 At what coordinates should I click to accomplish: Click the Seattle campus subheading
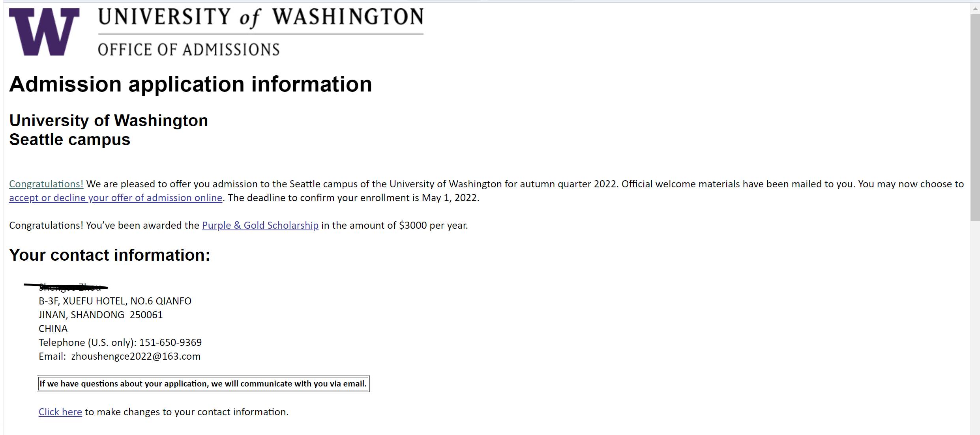tap(70, 140)
